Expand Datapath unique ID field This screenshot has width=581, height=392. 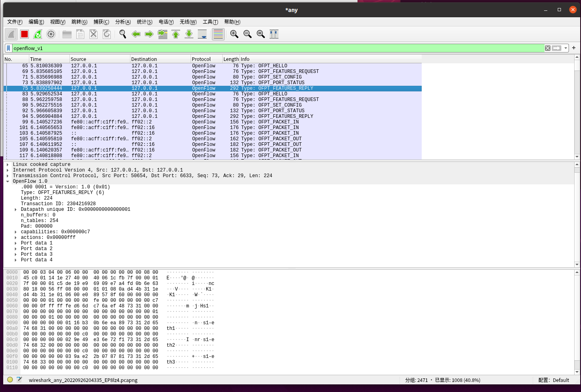coord(16,209)
